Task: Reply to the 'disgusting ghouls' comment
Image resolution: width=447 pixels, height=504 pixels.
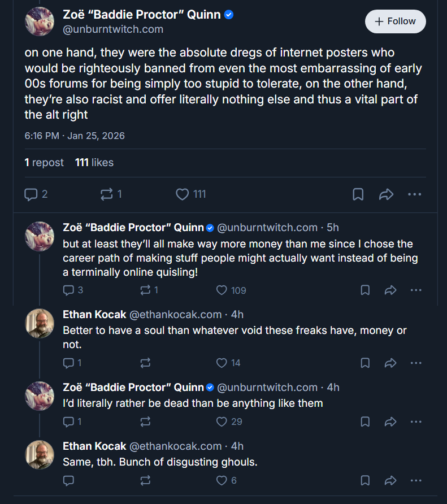Action: point(68,480)
